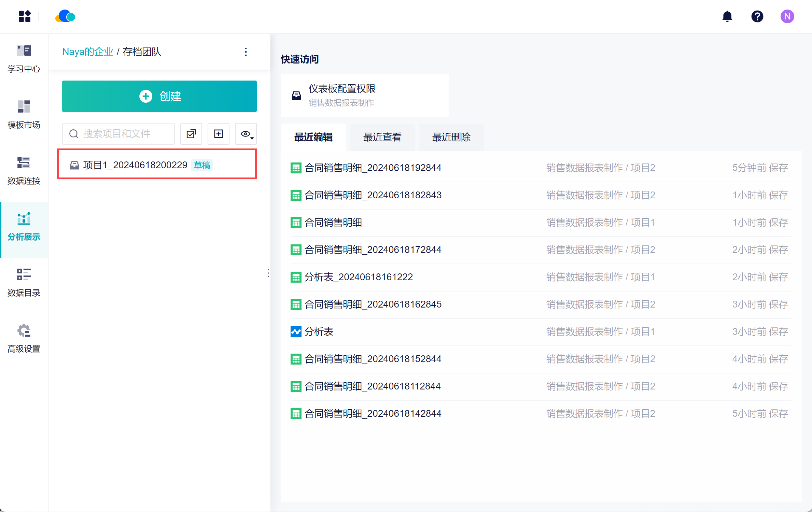
Task: Open the eye visibility filter dropdown
Action: pyautogui.click(x=246, y=134)
